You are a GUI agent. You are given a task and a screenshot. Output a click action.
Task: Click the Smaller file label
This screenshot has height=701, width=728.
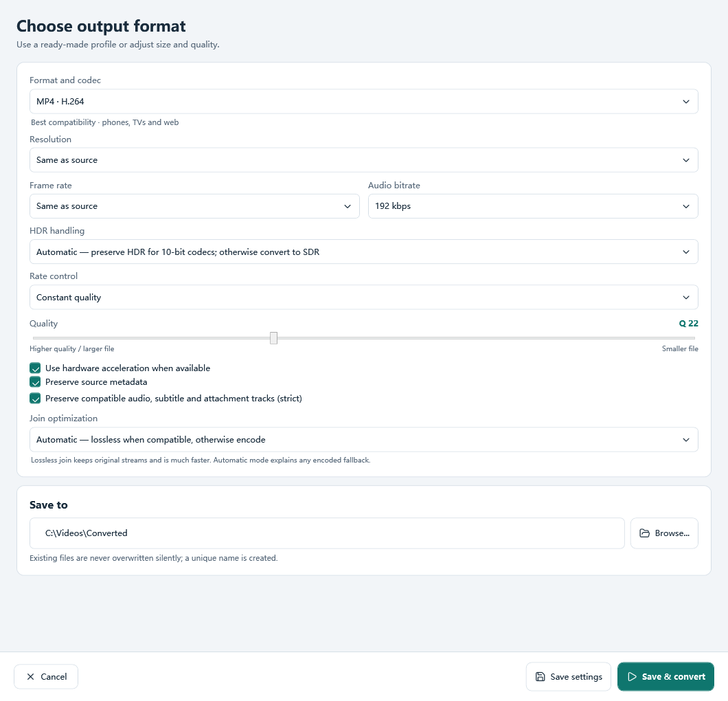680,349
